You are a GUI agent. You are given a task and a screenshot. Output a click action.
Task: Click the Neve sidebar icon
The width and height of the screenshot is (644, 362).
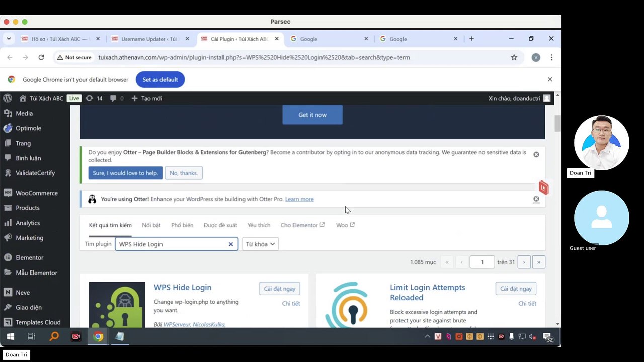coord(8,293)
